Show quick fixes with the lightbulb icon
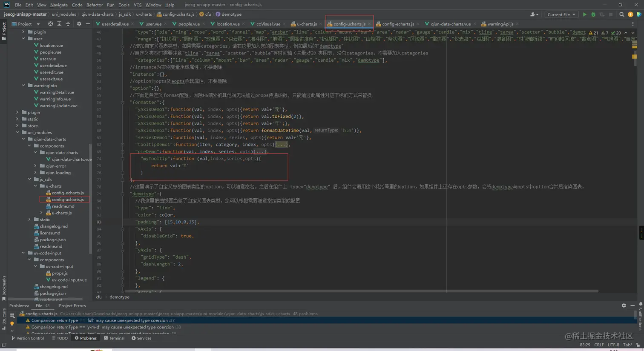Viewport: 644px width, 351px height. (12, 324)
